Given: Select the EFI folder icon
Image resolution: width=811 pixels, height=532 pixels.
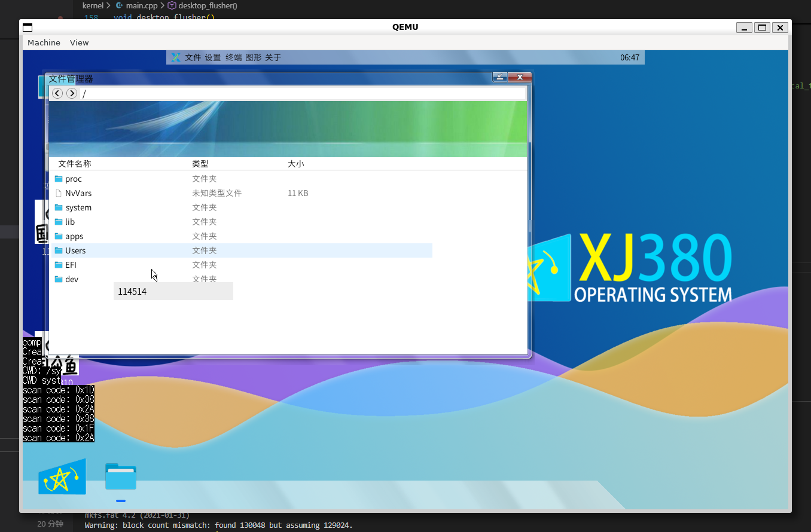Looking at the screenshot, I should coord(59,265).
